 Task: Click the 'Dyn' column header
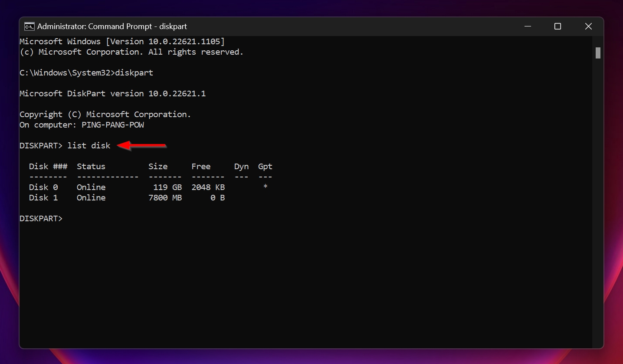point(242,167)
